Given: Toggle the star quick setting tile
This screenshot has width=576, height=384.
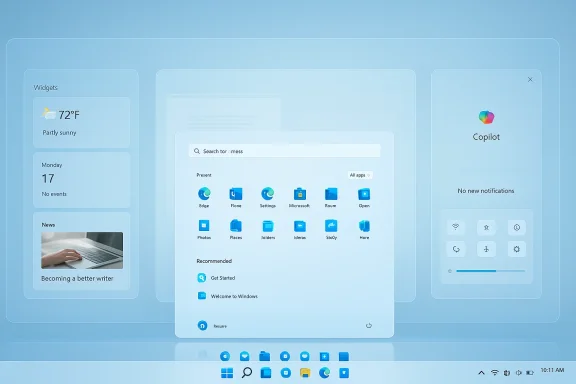Looking at the screenshot, I should (x=486, y=227).
